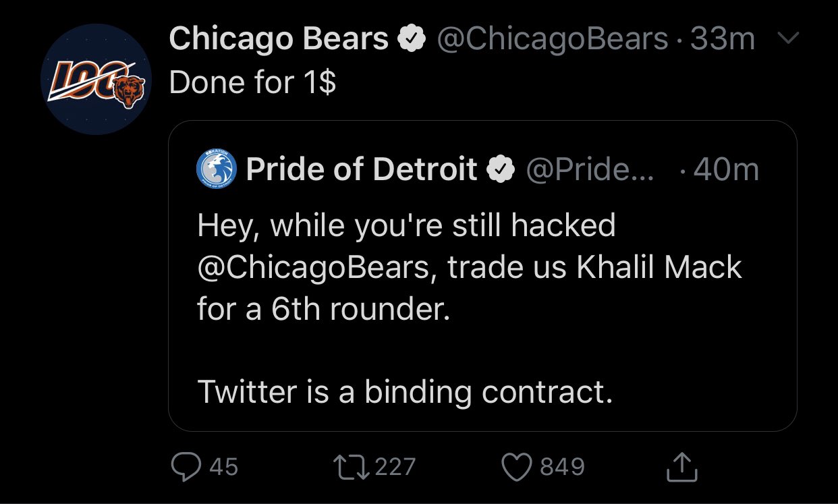Image resolution: width=838 pixels, height=504 pixels.
Task: Click the 33m tweet timestamp
Action: tap(723, 40)
